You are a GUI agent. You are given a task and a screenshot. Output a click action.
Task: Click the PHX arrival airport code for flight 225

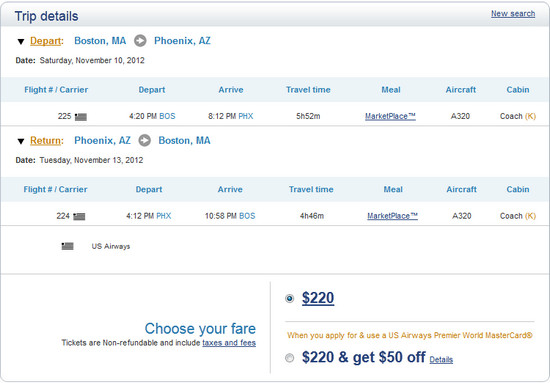(246, 116)
